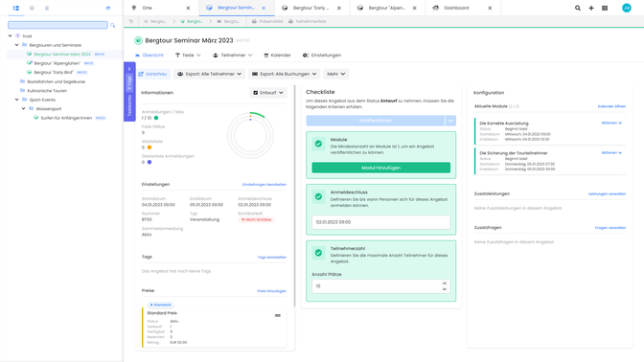Click the Anzahl Plätze number field

tap(380, 286)
